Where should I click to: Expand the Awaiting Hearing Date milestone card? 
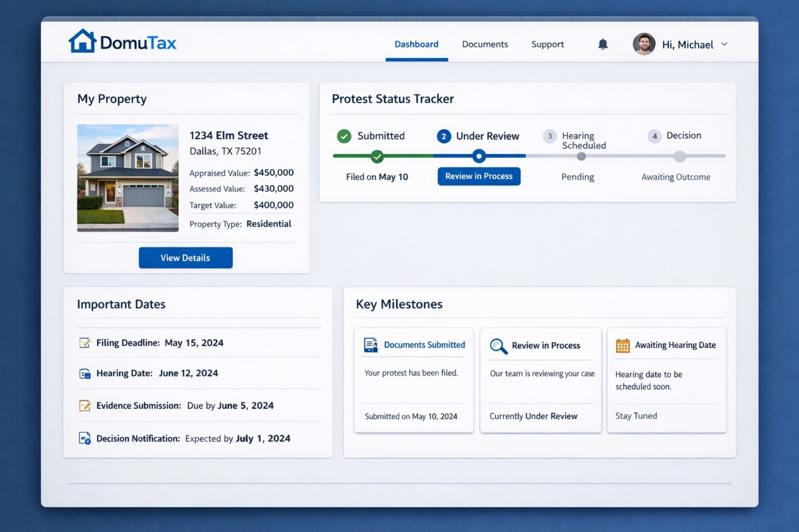[666, 380]
